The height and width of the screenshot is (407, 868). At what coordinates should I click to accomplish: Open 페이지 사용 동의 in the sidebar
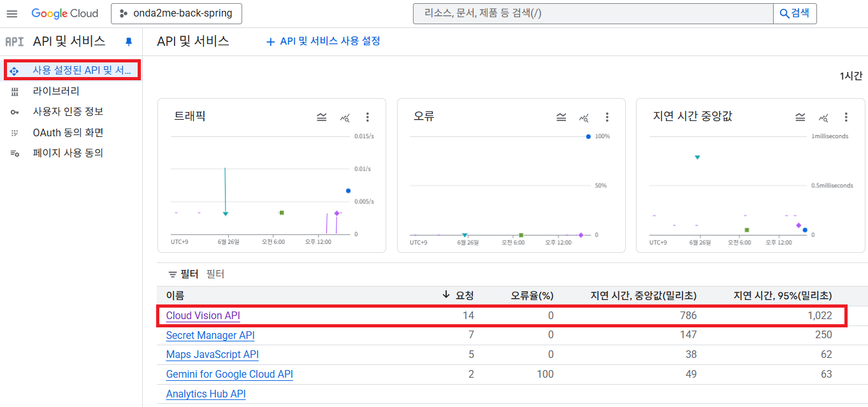[68, 153]
